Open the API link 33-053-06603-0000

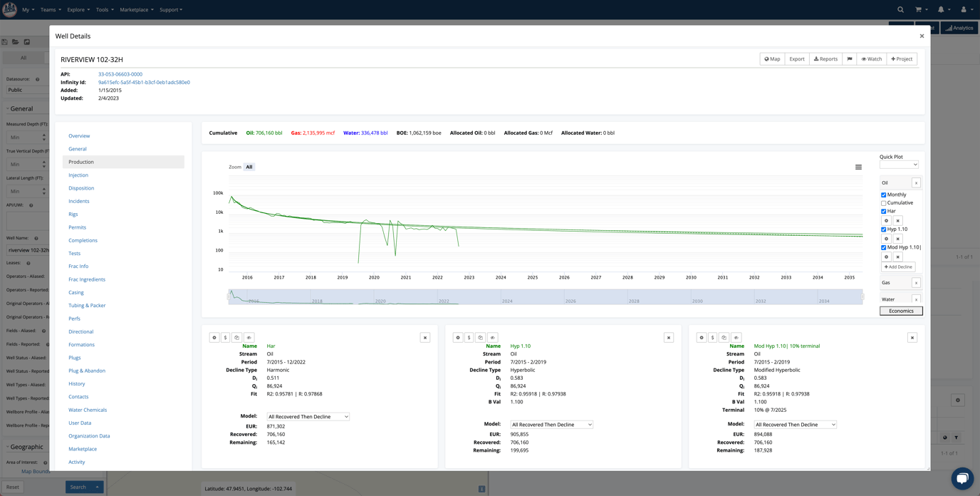[120, 73]
